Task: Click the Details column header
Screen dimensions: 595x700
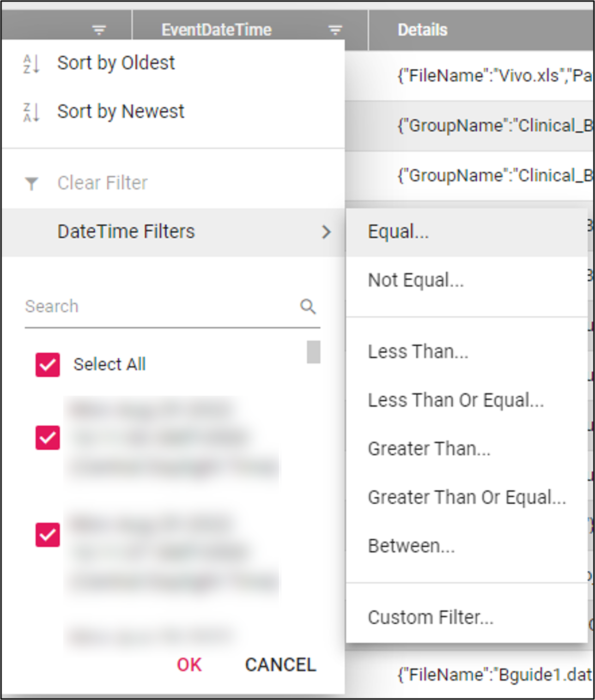Action: click(x=422, y=29)
